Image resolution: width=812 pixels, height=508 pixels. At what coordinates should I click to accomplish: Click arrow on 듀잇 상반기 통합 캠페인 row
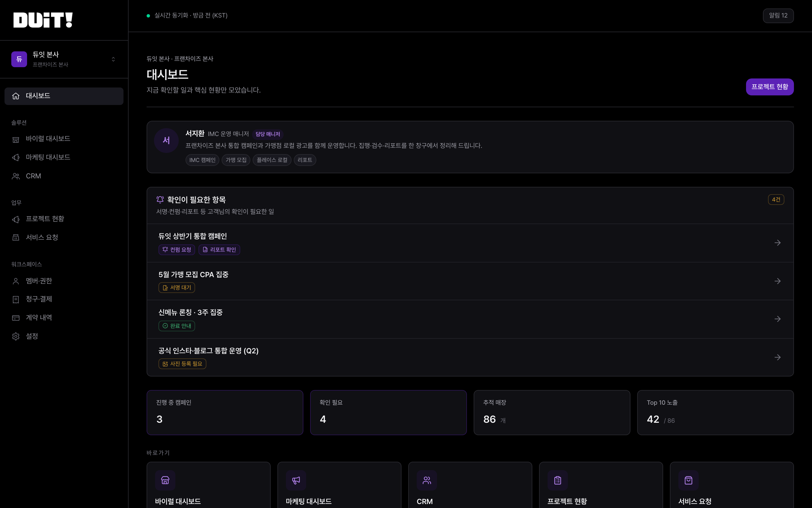(x=777, y=243)
